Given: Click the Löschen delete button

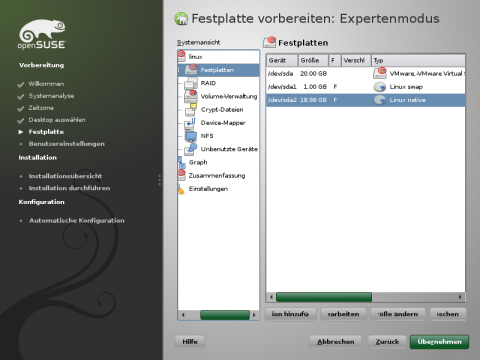Looking at the screenshot, I should pyautogui.click(x=448, y=314).
